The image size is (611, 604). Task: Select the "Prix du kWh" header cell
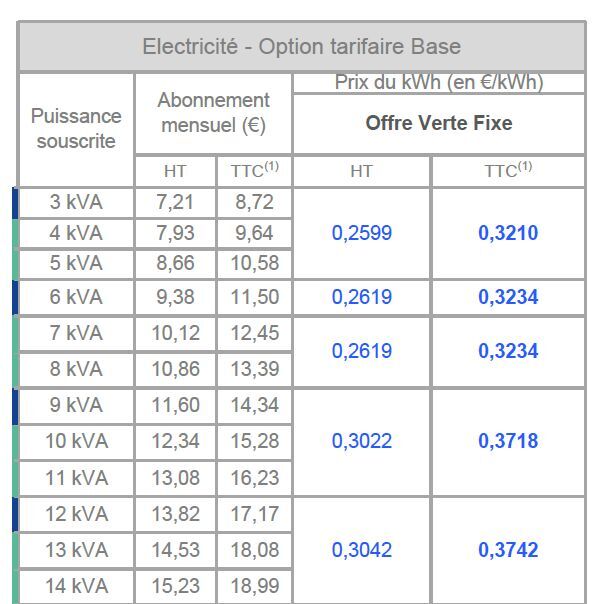coord(438,83)
